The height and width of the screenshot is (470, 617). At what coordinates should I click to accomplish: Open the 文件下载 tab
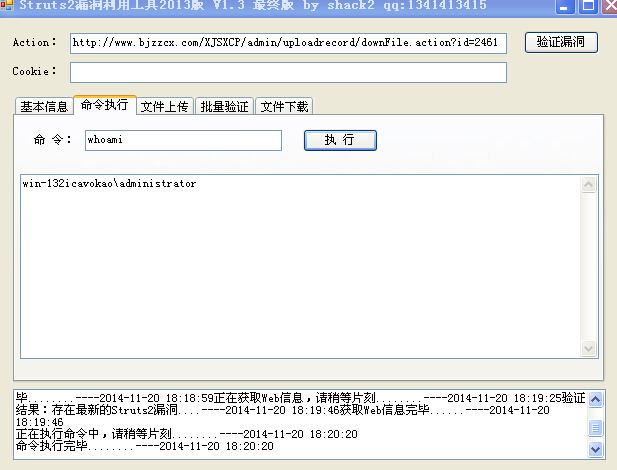(x=284, y=106)
